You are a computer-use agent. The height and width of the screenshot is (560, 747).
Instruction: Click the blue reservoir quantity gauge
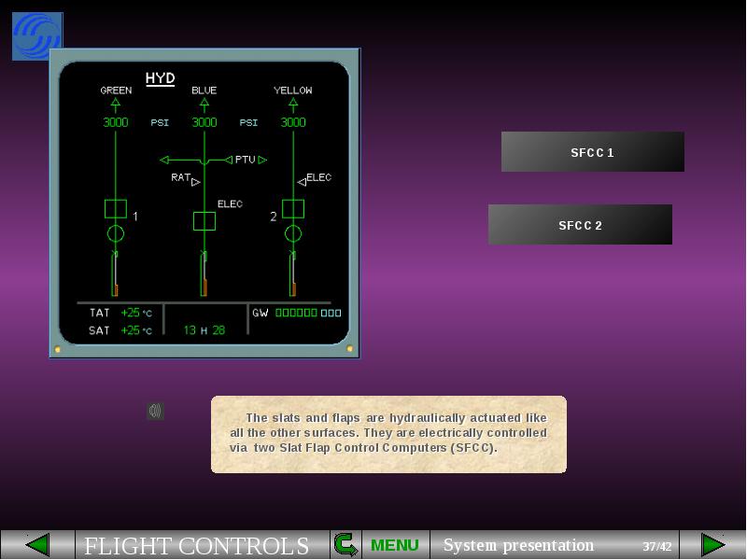point(204,274)
